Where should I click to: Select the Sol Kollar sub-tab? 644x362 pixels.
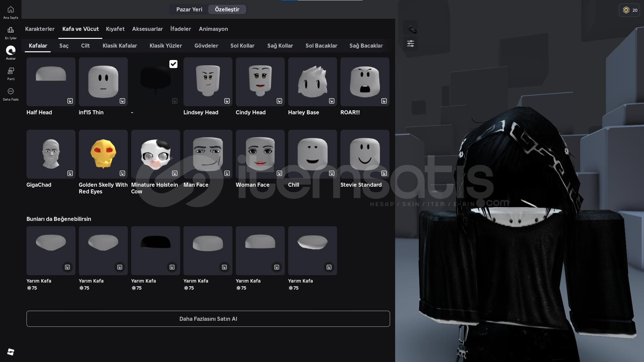[x=243, y=46]
